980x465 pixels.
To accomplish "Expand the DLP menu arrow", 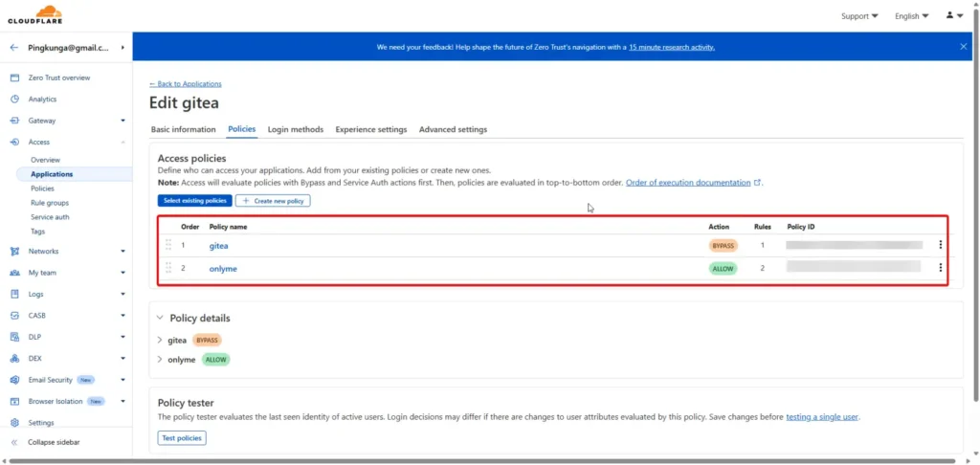I will tap(123, 337).
